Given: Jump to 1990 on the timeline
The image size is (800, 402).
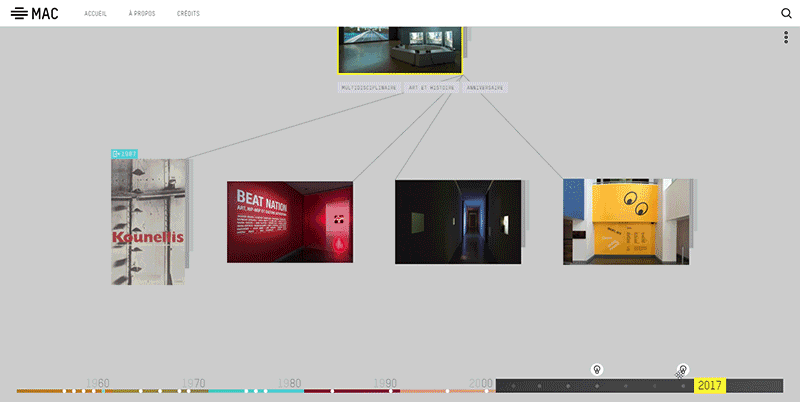Looking at the screenshot, I should pyautogui.click(x=385, y=383).
